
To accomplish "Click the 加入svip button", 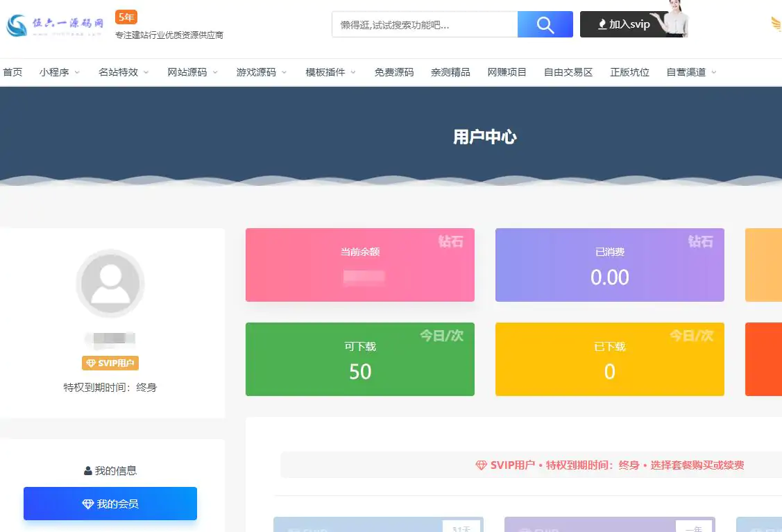I will pos(624,24).
